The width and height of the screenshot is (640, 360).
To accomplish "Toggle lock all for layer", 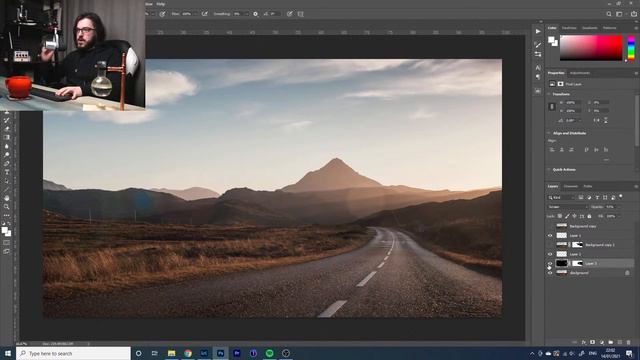I will click(x=589, y=216).
